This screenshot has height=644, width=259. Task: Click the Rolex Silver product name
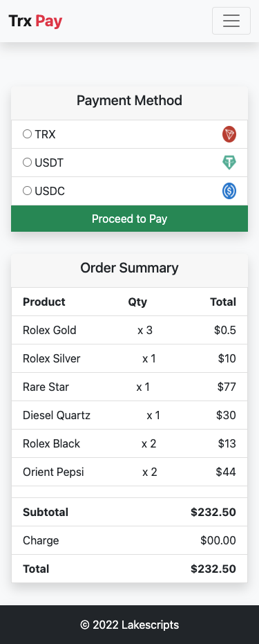pos(52,358)
